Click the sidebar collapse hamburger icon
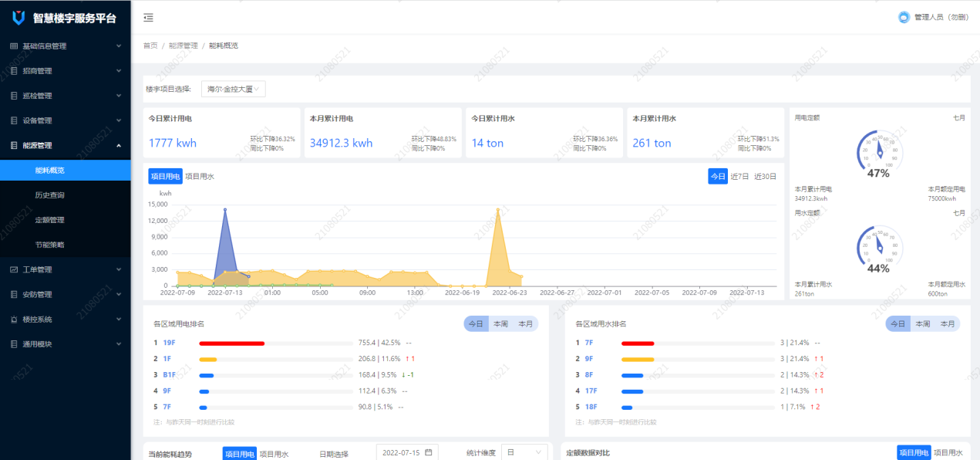This screenshot has width=980, height=460. [148, 18]
